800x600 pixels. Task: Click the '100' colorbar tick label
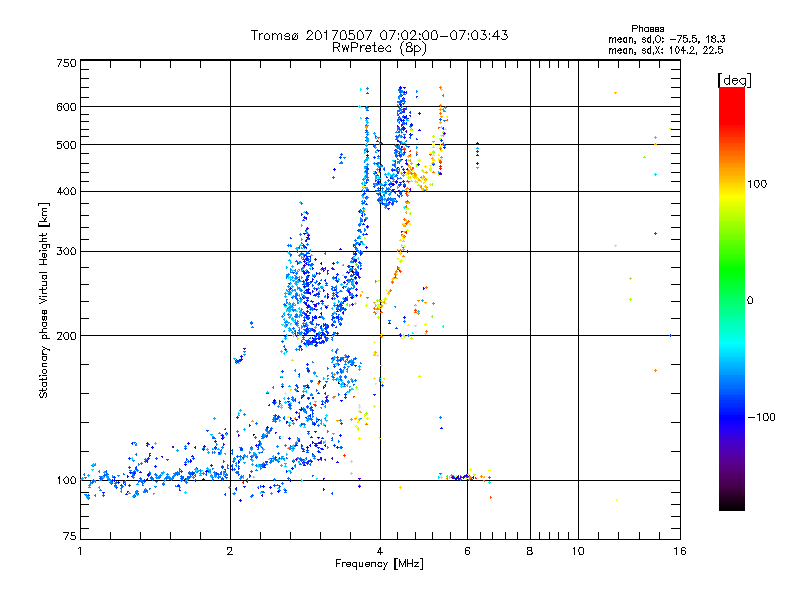757,184
